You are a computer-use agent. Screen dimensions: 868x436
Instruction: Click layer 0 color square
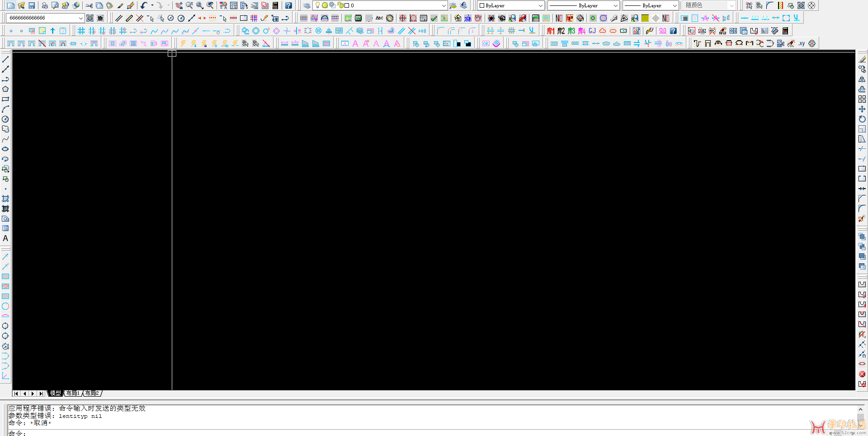pos(347,5)
